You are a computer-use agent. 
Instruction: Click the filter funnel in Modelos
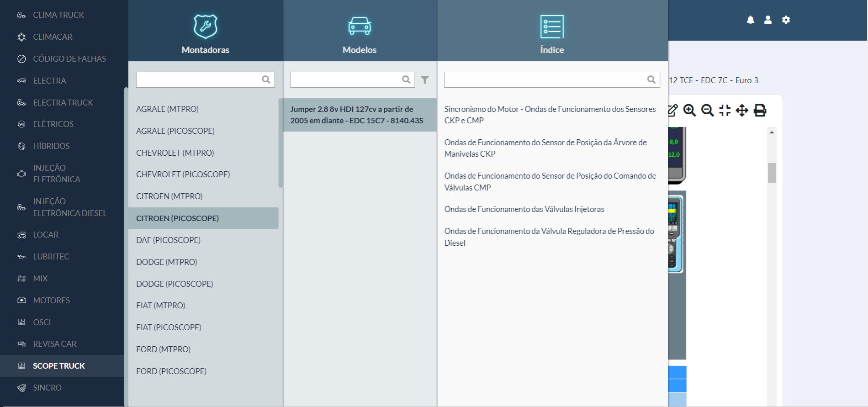point(425,80)
